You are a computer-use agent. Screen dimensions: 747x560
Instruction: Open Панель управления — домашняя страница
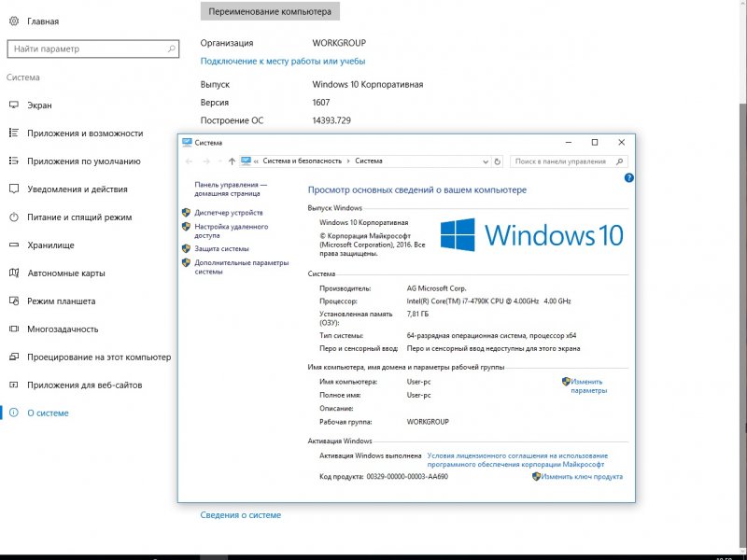point(231,189)
